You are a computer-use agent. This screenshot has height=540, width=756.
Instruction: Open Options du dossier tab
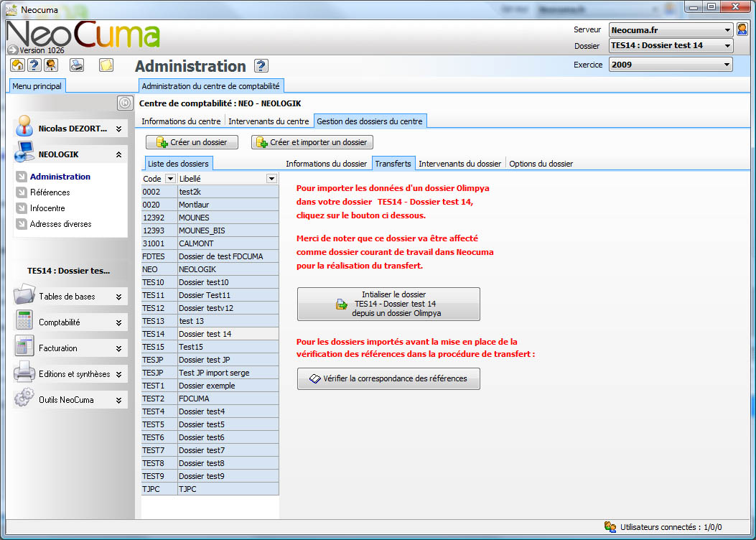pyautogui.click(x=541, y=164)
